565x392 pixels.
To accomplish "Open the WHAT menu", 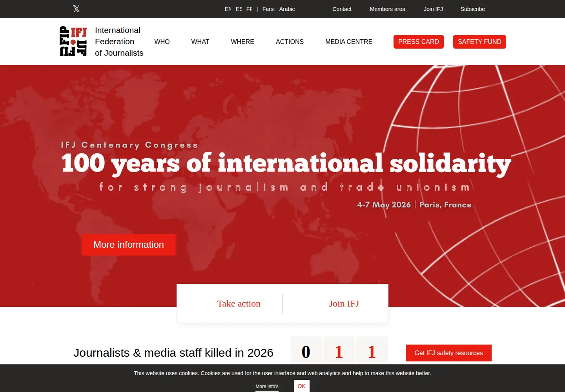I will [200, 42].
